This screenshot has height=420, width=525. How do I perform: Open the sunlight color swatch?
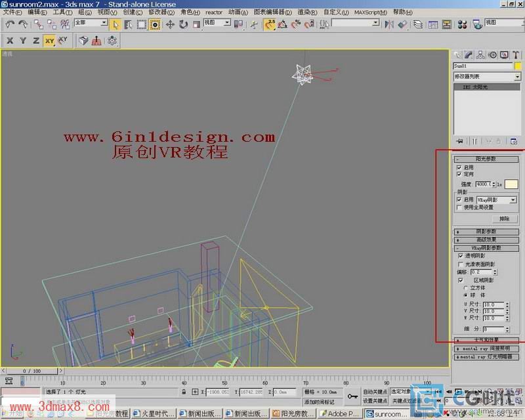[511, 184]
